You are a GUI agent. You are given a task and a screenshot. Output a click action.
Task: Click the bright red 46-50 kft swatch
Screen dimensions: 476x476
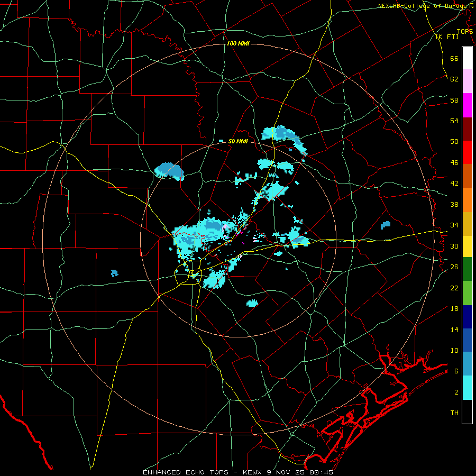(467, 152)
